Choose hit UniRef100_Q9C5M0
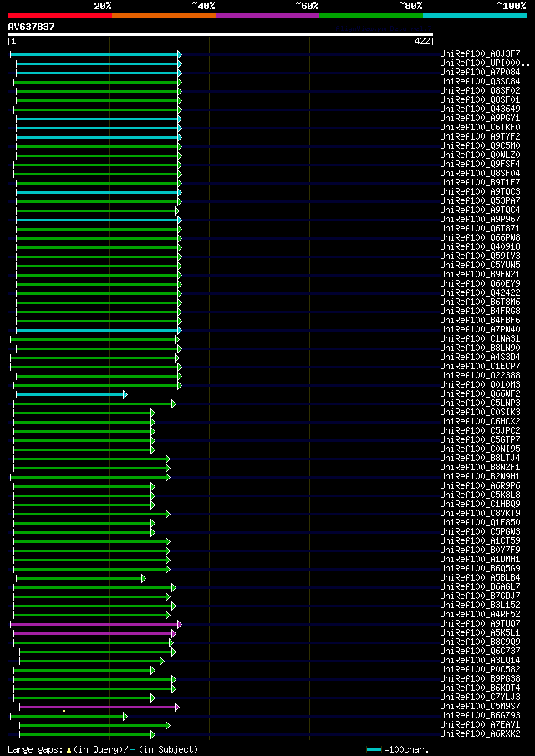The height and width of the screenshot is (756, 535). coord(480,145)
